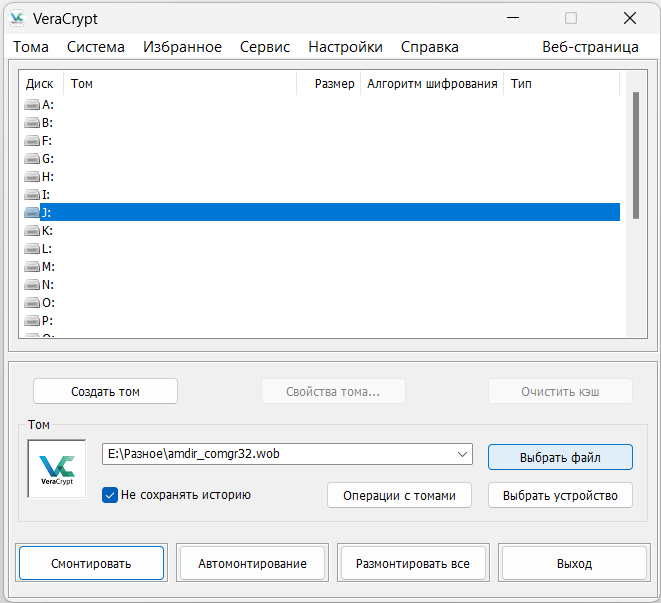Click the Том column header
Image resolution: width=661 pixels, height=603 pixels.
(180, 83)
